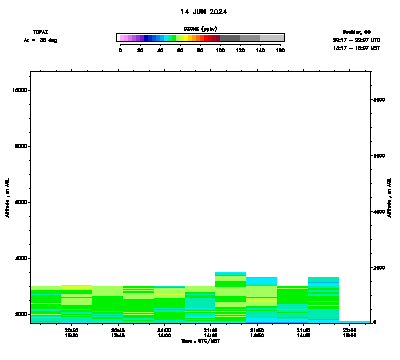Click the thin cyan strip at bottom right

click(355, 322)
